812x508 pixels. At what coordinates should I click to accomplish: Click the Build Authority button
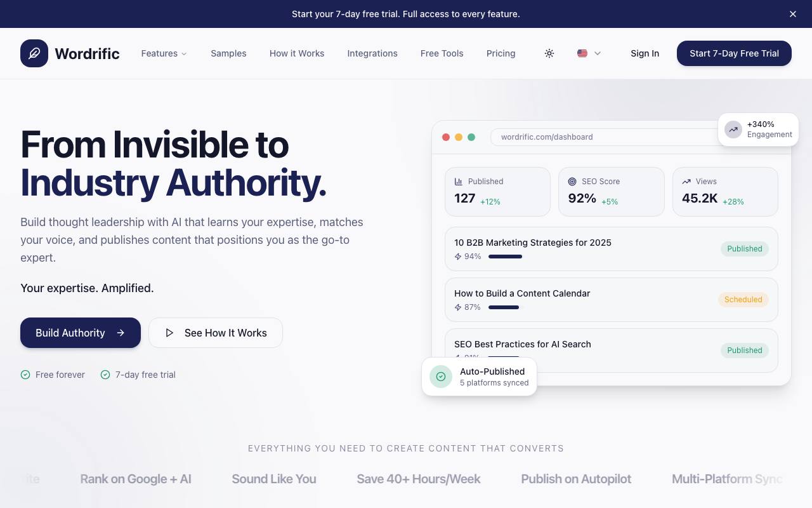coord(81,333)
